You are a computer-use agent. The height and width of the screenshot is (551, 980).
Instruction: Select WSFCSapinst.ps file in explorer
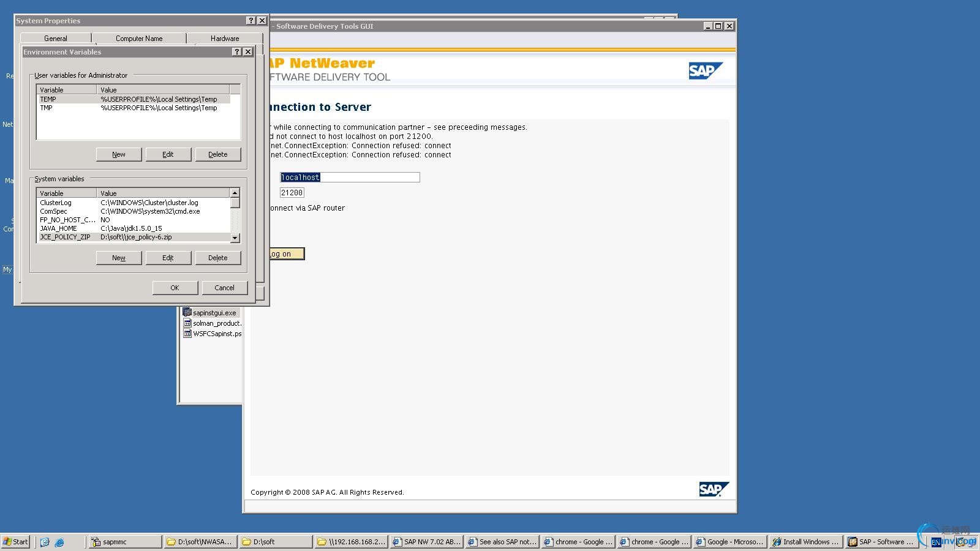(x=213, y=334)
